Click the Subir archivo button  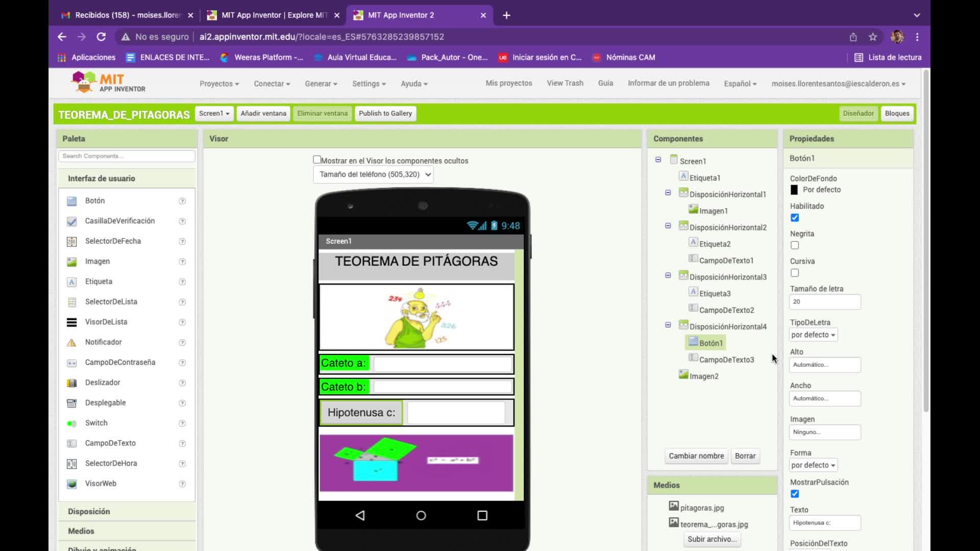[712, 539]
